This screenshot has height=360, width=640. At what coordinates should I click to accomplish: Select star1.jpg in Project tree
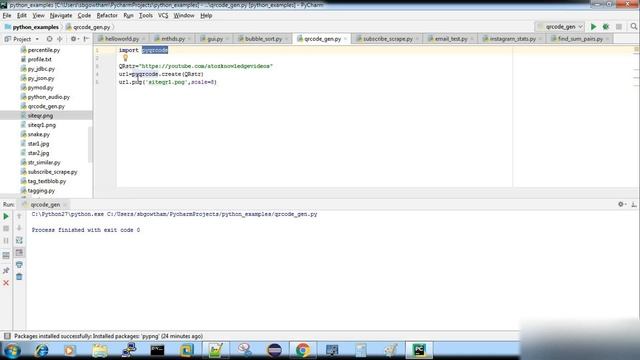click(x=38, y=144)
